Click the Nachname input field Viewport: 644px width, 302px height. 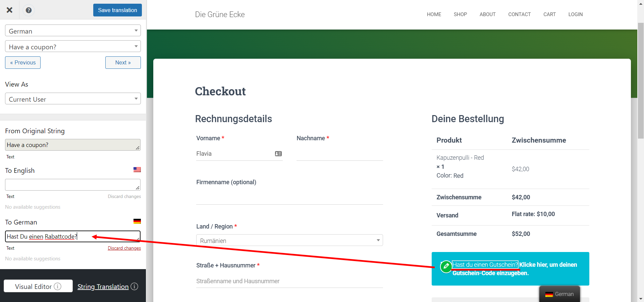(x=340, y=154)
